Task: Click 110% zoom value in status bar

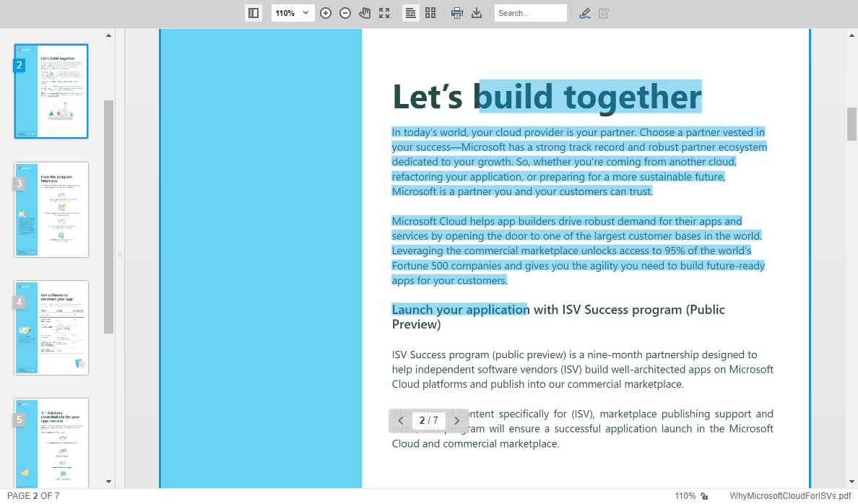Action: [685, 496]
